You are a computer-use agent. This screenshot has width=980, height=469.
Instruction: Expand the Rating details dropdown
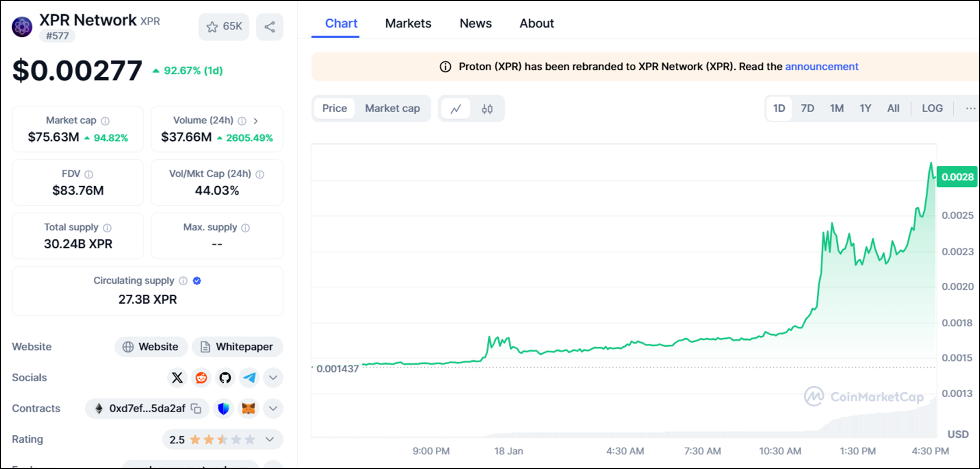point(270,439)
